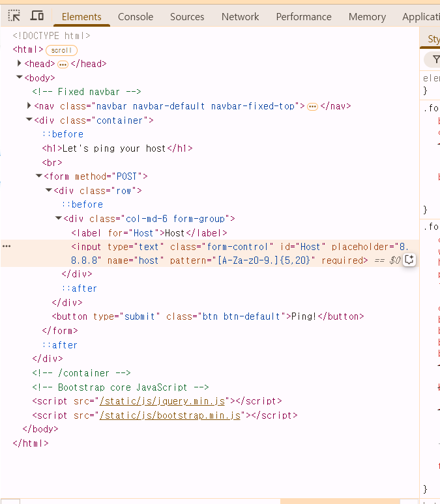Expand the head element arrow
The width and height of the screenshot is (440, 504).
[20, 63]
